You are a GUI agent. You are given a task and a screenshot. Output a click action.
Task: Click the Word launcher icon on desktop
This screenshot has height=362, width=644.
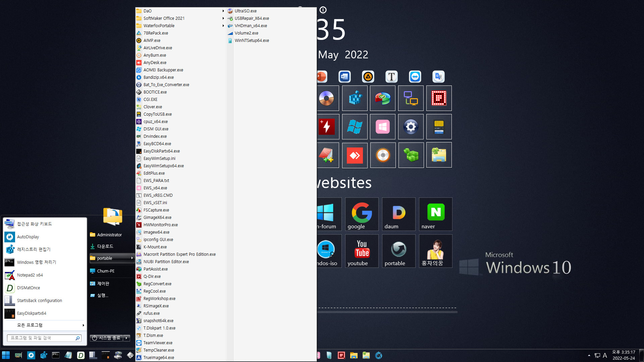pyautogui.click(x=344, y=77)
